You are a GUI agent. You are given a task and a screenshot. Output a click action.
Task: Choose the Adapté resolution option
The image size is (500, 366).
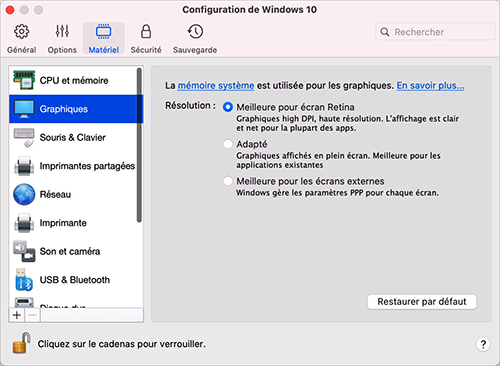[228, 144]
